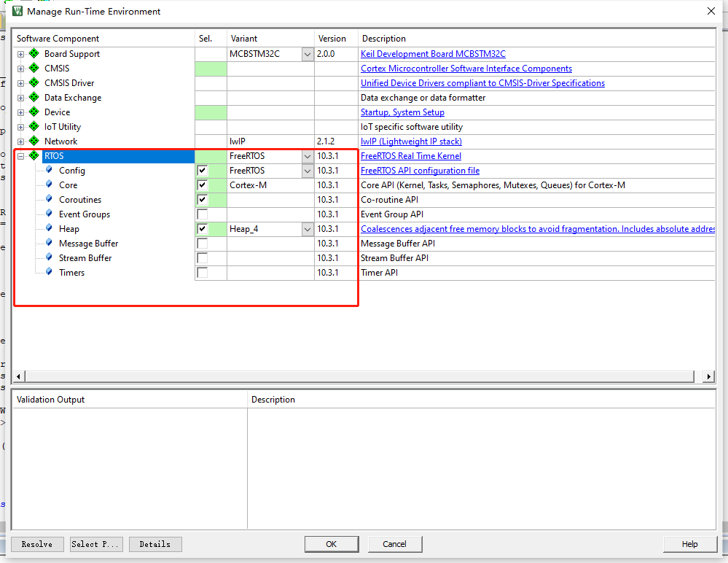Click the Data Exchange green diamond icon
Image resolution: width=728 pixels, height=563 pixels.
[34, 98]
